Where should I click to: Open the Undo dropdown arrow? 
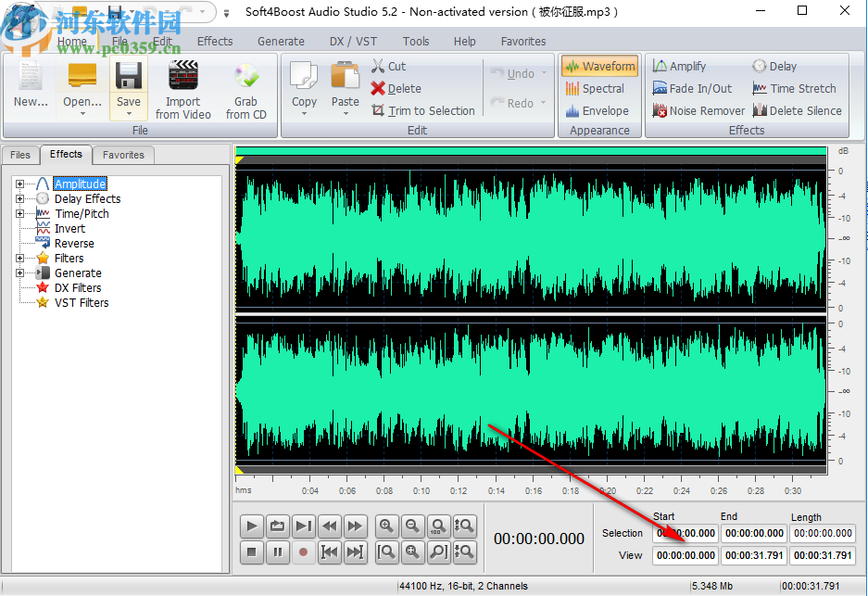pos(542,72)
